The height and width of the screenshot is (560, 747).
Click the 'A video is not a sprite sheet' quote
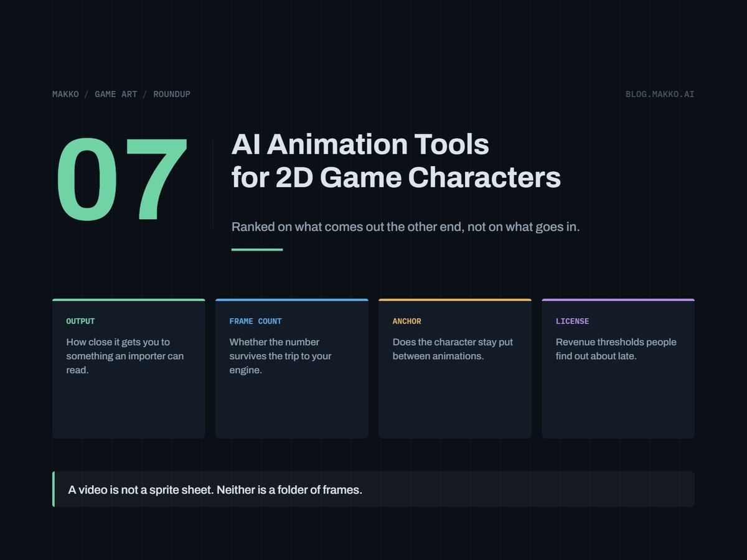(x=215, y=490)
